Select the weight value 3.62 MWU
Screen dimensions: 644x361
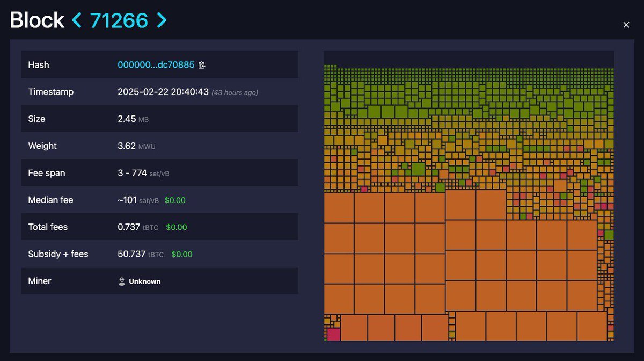click(x=136, y=146)
